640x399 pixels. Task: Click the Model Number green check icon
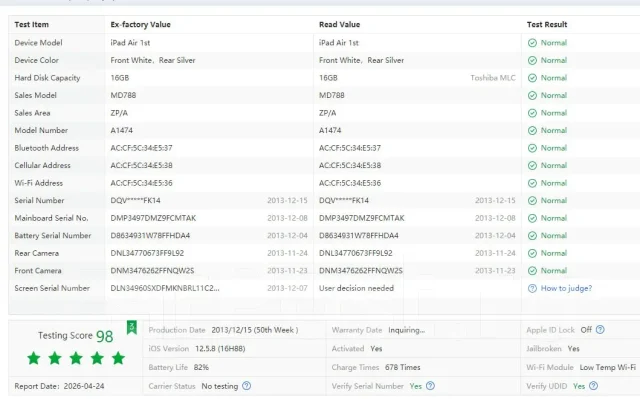[x=532, y=131]
